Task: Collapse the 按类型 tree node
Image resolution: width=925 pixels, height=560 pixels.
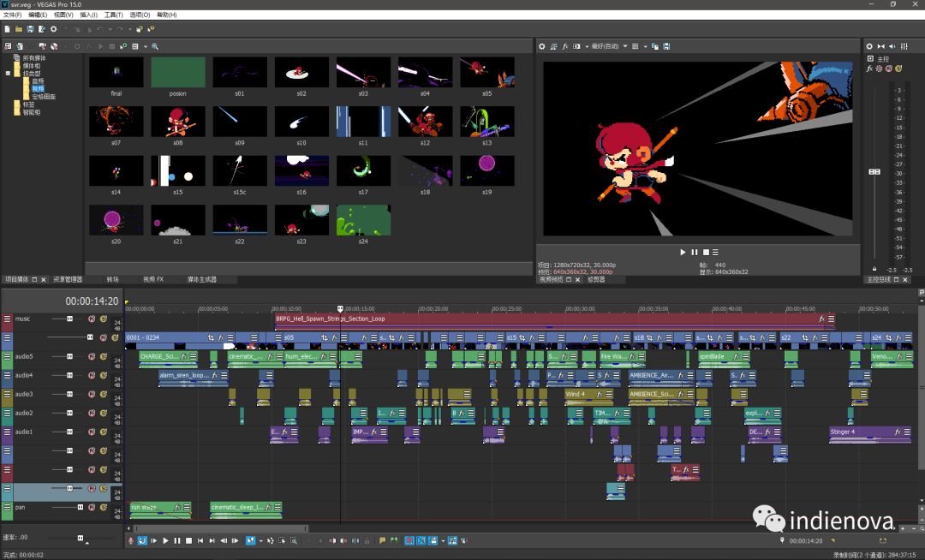Action: [8, 74]
